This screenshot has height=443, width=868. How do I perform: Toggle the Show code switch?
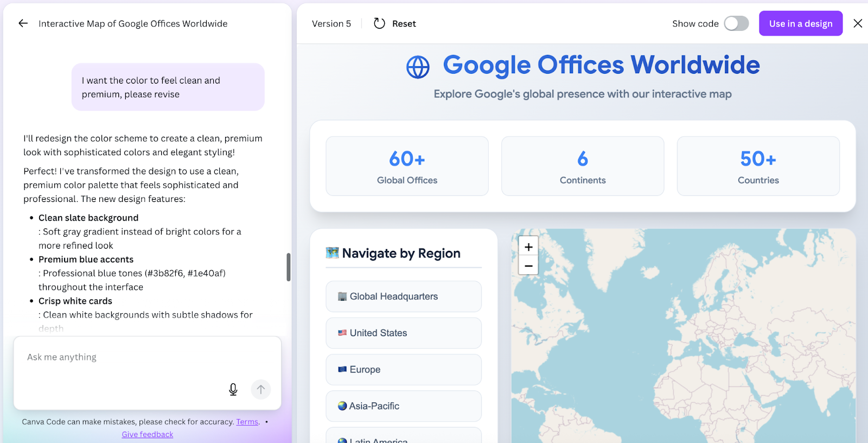[x=736, y=23]
